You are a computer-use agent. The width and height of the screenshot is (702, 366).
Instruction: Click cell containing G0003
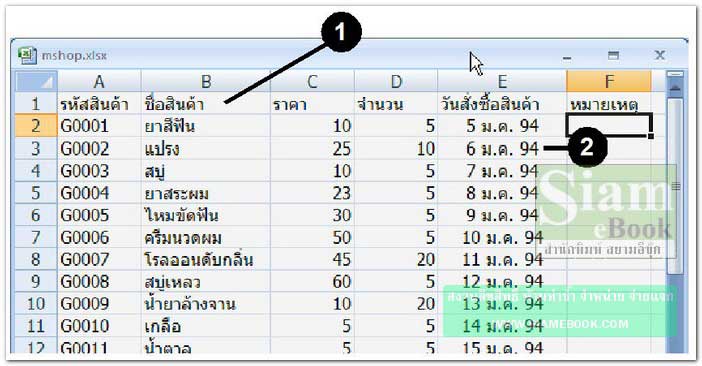pos(99,171)
